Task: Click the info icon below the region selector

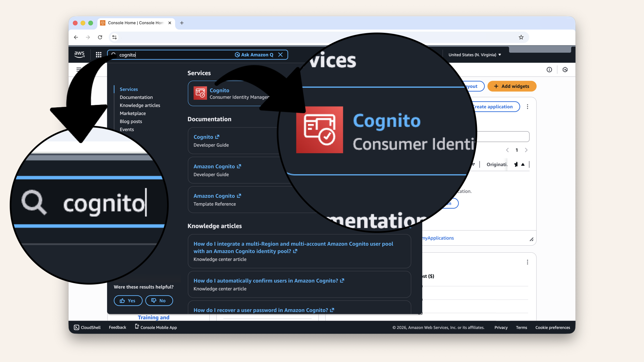Action: 549,69
